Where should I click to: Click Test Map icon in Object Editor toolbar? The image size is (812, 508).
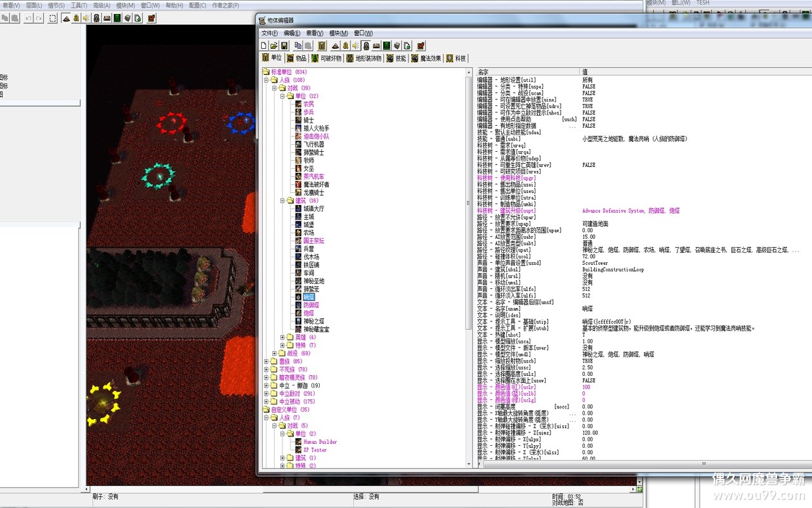click(x=421, y=46)
